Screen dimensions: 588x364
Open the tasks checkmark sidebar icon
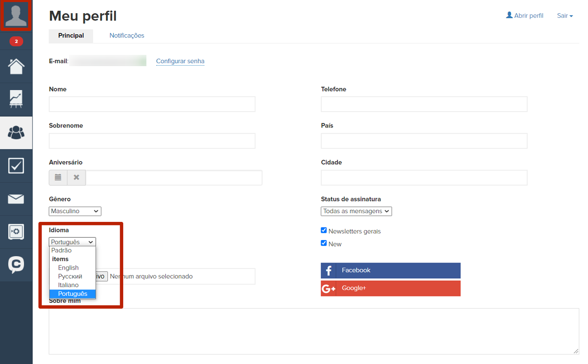16,166
